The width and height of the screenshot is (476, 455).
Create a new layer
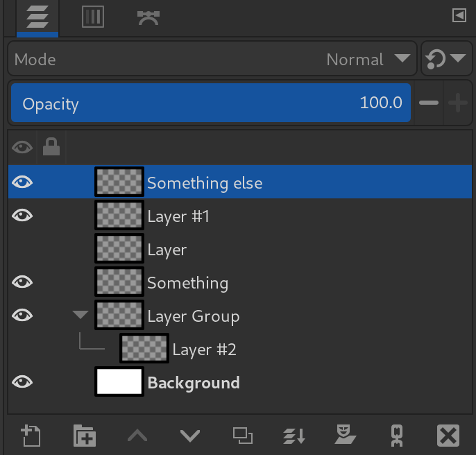[31, 436]
